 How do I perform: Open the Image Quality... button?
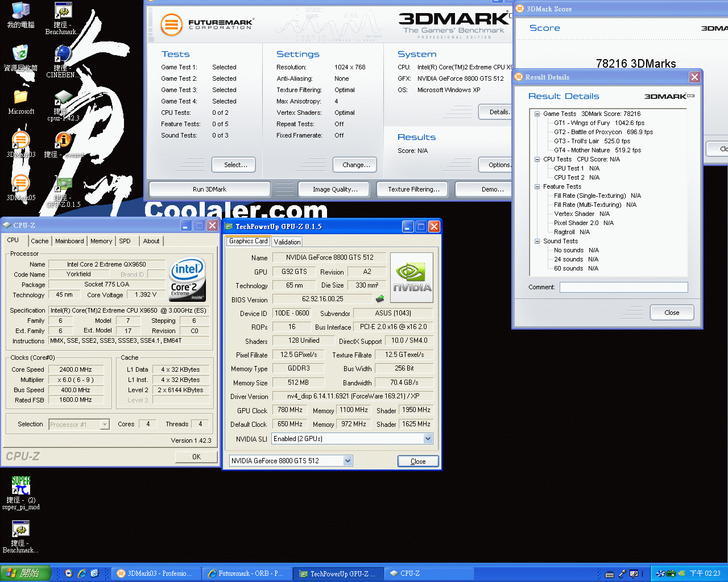[x=335, y=189]
